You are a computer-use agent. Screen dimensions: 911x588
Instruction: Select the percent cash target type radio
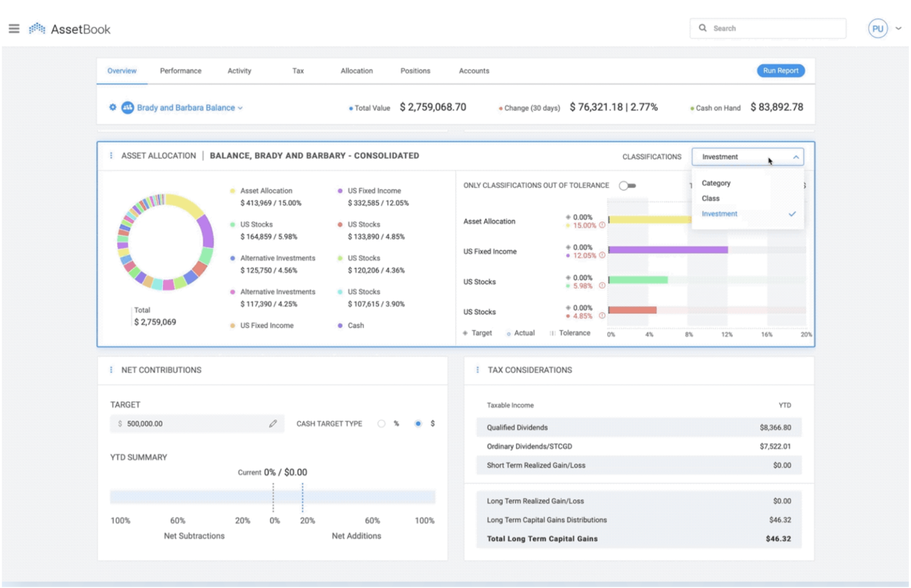(382, 424)
